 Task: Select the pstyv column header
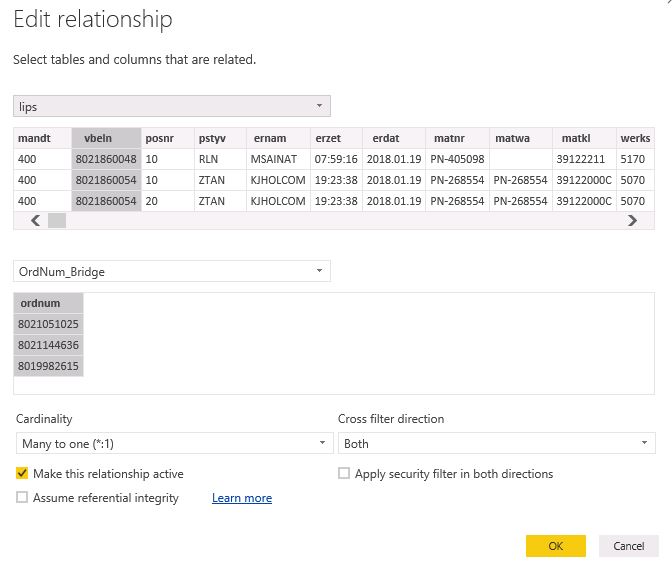[220, 138]
